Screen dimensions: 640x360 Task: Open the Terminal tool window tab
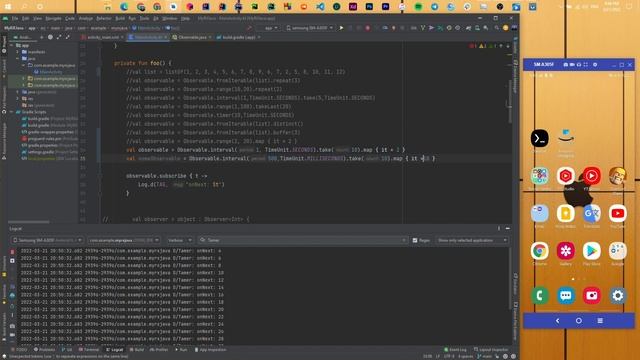[x=89, y=350]
